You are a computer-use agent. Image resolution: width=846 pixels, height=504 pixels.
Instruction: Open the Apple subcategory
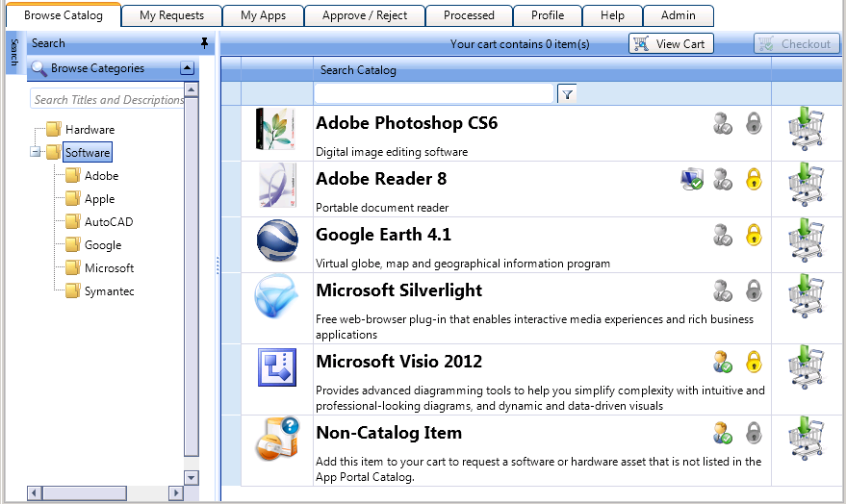pyautogui.click(x=99, y=199)
